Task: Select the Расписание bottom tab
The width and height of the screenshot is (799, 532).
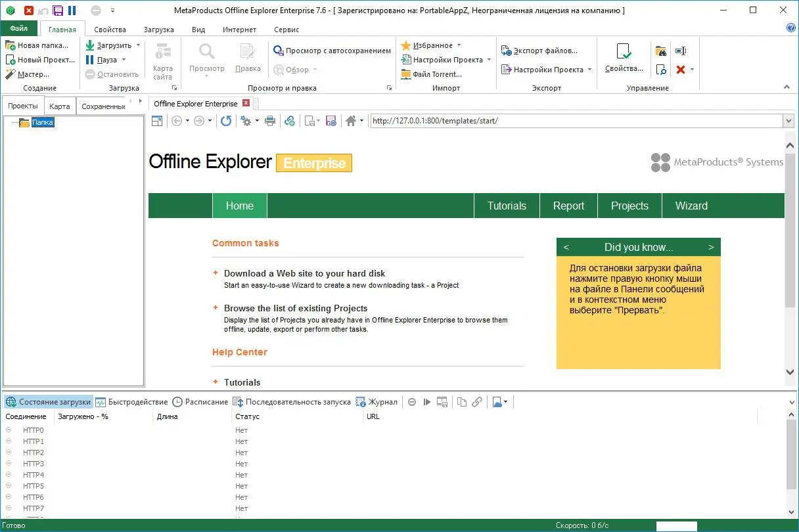Action: click(200, 402)
